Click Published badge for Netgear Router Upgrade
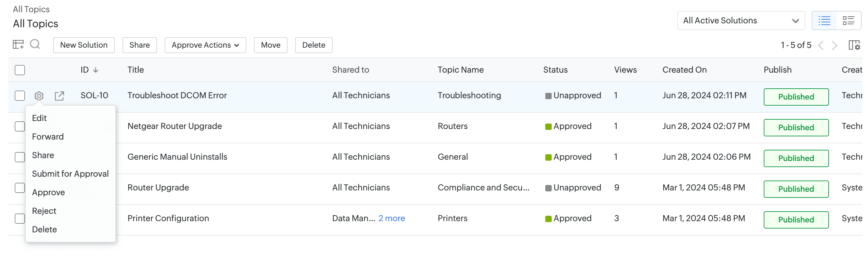The width and height of the screenshot is (868, 265). [795, 127]
